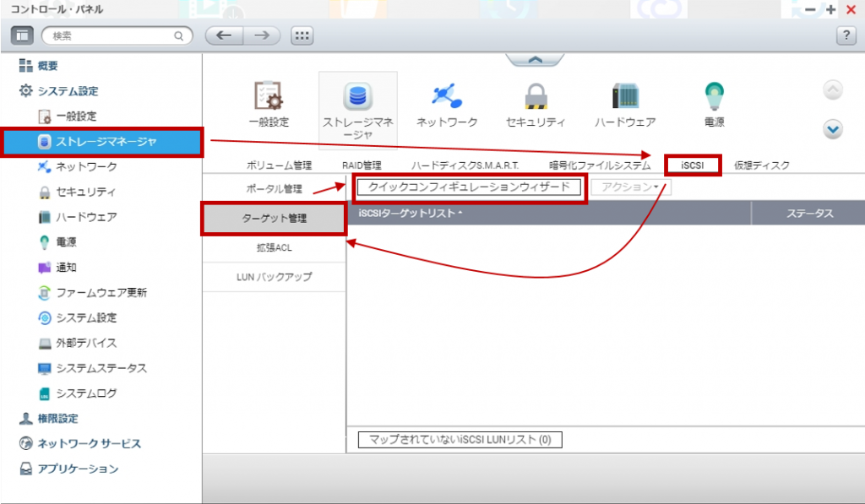865x504 pixels.
Task: Select システムログ in the sidebar
Action: [x=77, y=393]
